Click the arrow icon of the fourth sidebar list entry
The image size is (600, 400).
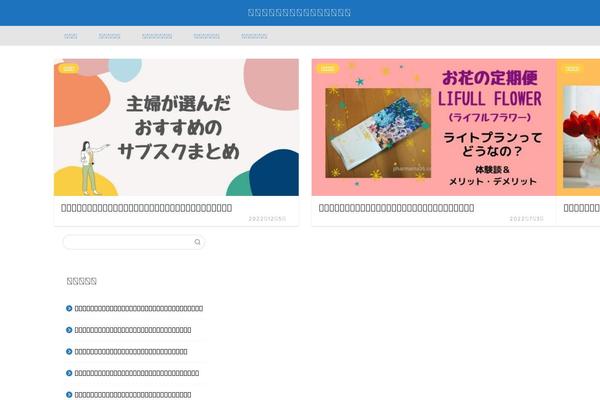(69, 373)
